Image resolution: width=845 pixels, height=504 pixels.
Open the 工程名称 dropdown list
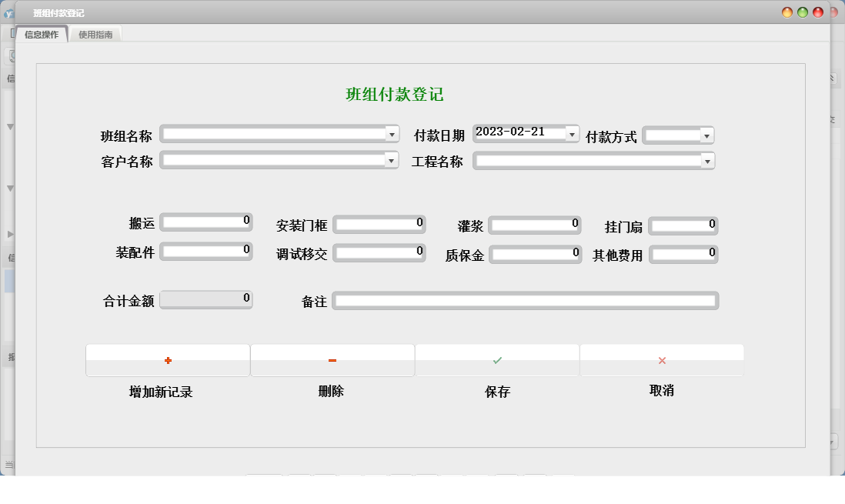tap(708, 161)
